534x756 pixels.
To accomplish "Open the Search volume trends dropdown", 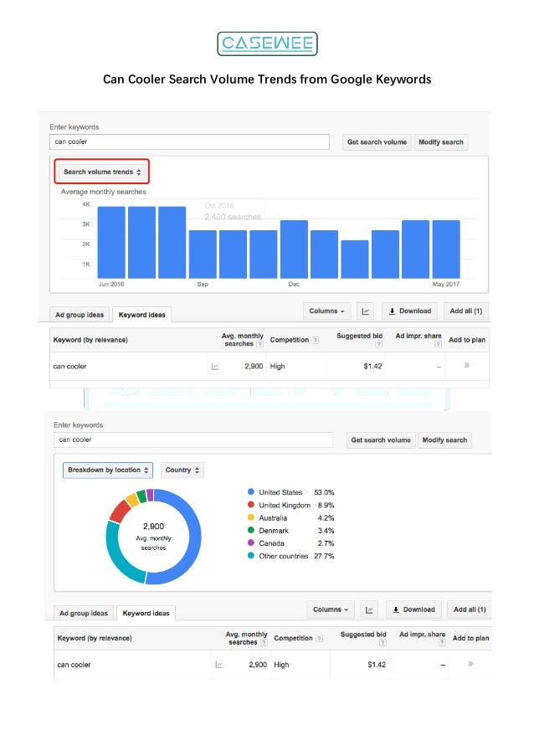I will point(101,172).
